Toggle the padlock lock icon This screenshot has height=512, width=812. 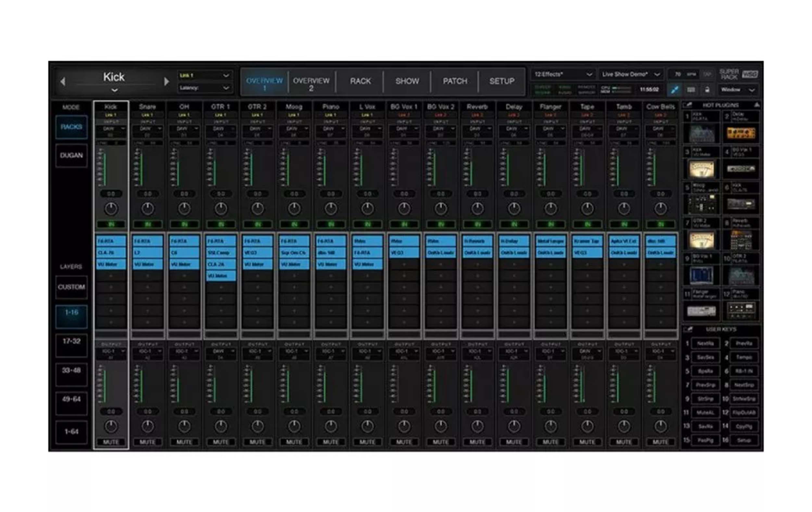click(707, 89)
